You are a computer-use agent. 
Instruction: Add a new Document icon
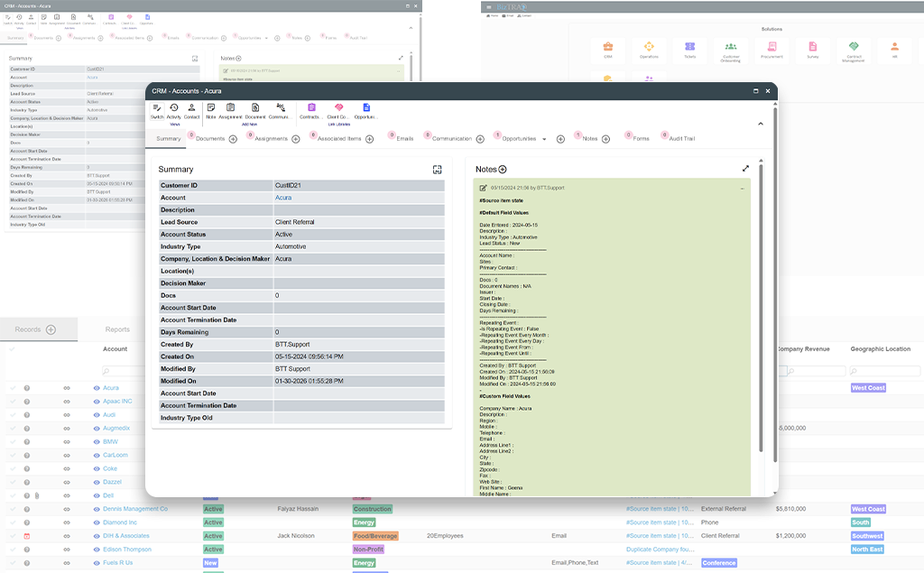click(255, 108)
